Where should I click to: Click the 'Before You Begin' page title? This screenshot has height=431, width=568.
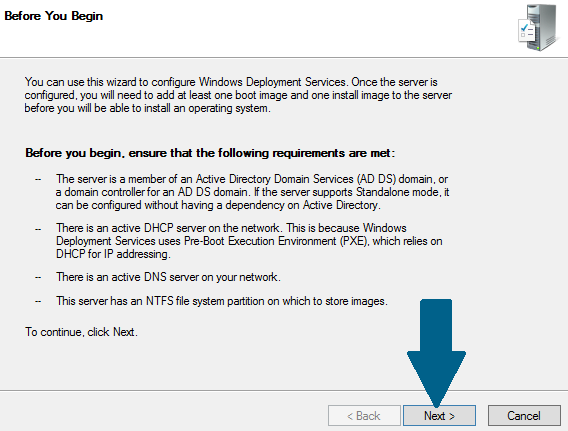54,16
